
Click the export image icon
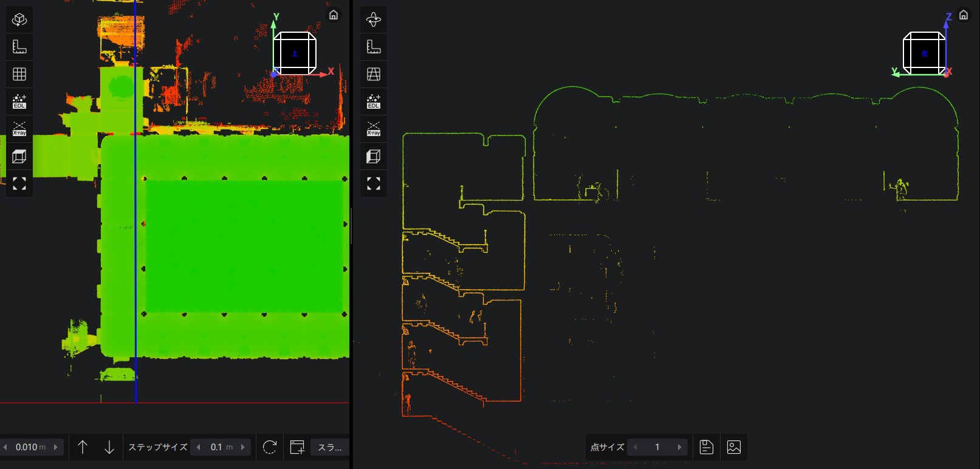[734, 447]
